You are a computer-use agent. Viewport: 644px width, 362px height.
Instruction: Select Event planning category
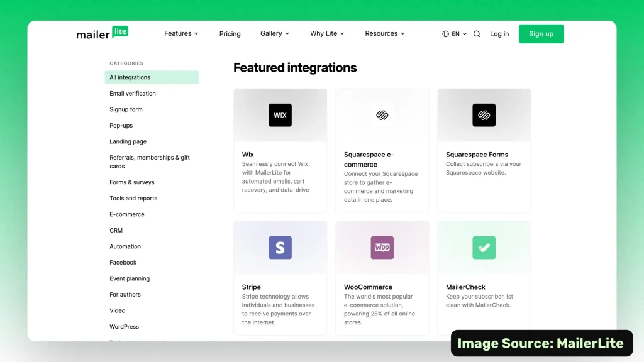[x=130, y=278]
